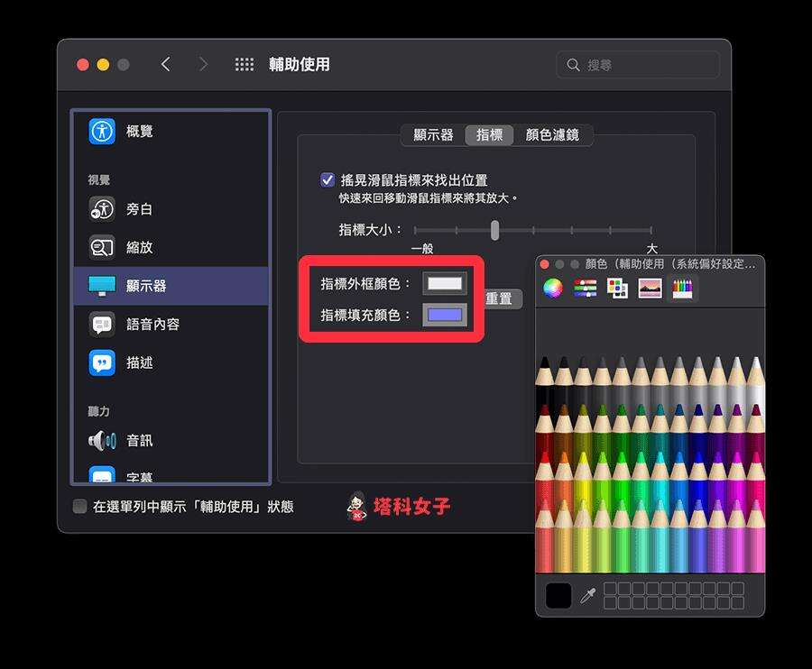Open color palettes mode in 顏色 window
Viewport: 812px width, 669px height.
pos(617,288)
